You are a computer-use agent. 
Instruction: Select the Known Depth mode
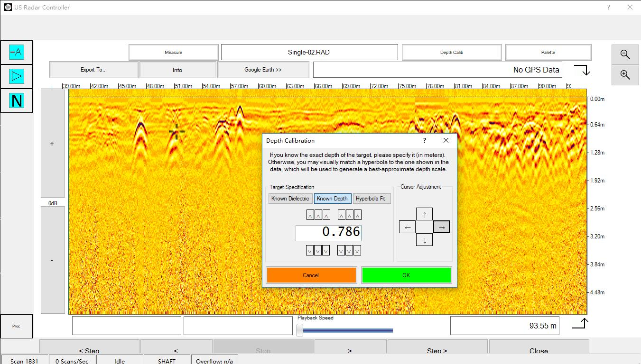click(x=332, y=199)
